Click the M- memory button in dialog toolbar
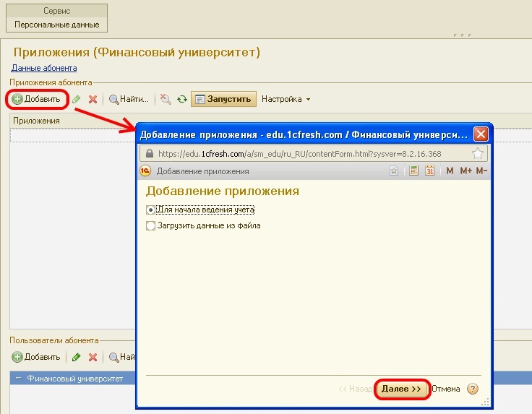 481,171
